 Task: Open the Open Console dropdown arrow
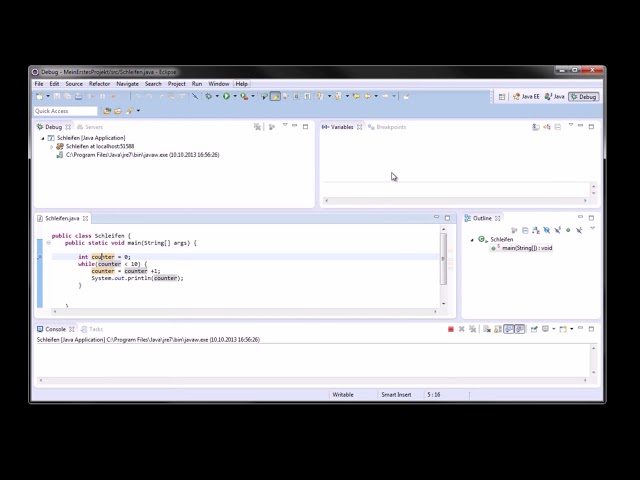point(571,329)
